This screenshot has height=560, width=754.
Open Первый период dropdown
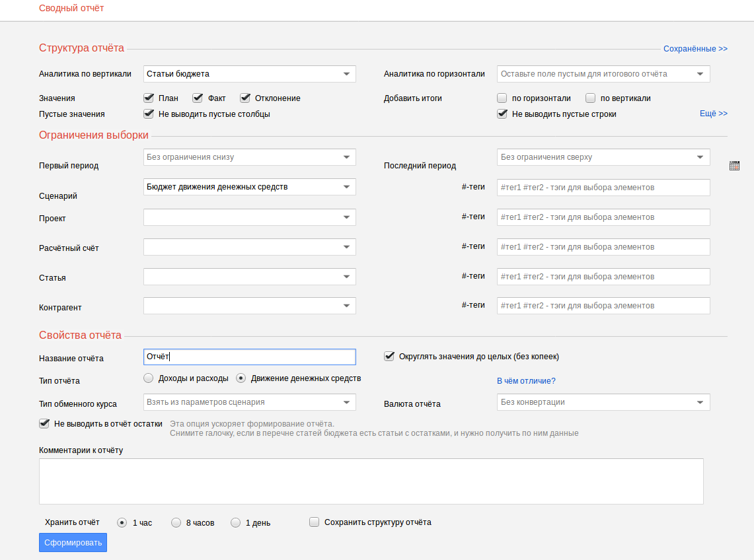coord(250,157)
